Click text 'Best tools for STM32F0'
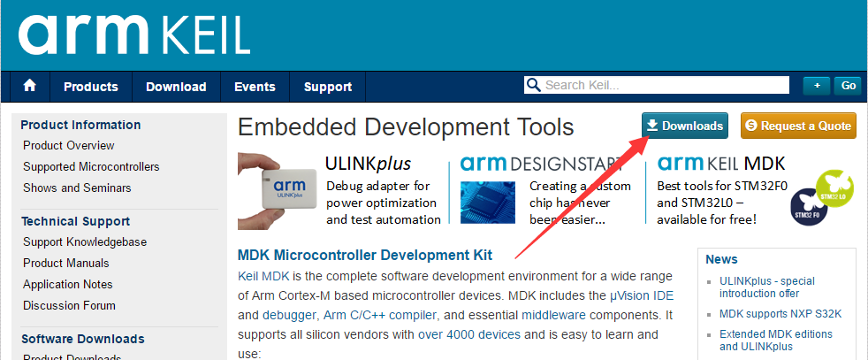This screenshot has height=360, width=868. point(722,186)
